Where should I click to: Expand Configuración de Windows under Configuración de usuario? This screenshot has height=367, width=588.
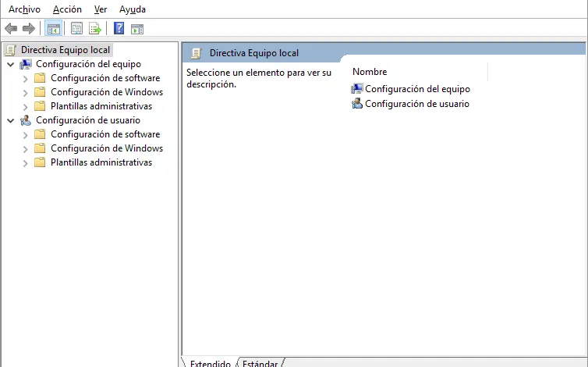tap(25, 149)
